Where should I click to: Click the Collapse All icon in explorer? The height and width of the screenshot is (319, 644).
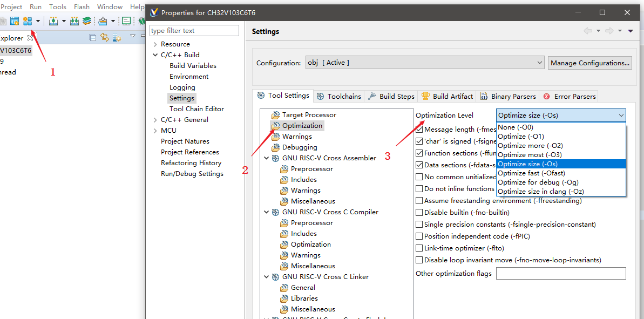pos(93,37)
